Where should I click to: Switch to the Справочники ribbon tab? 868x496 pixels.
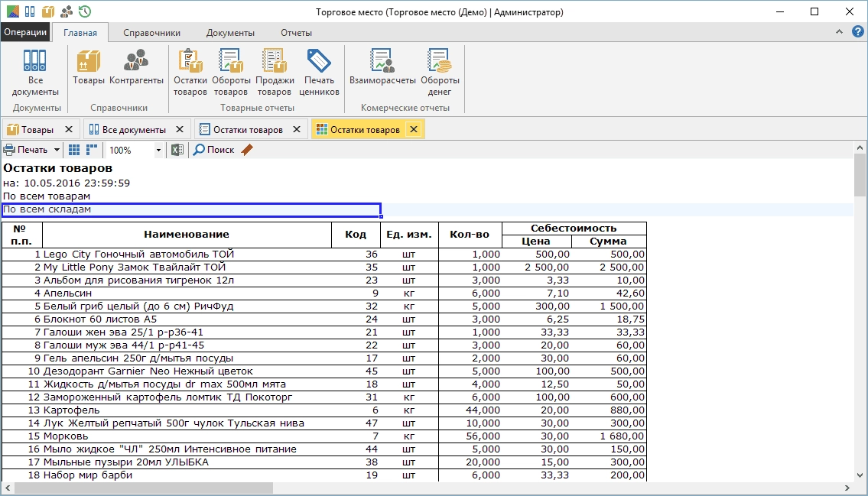pyautogui.click(x=151, y=33)
